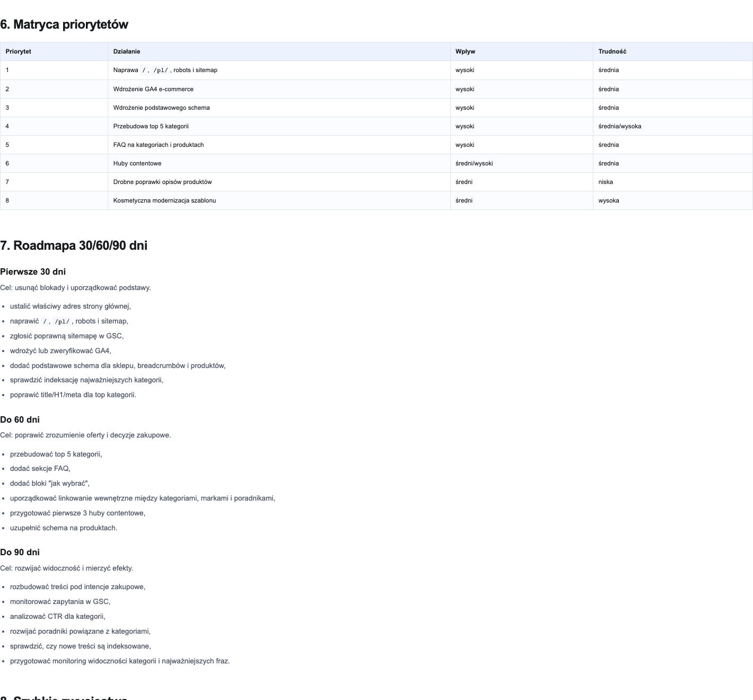Click the 'Do 90 dni' subheading
This screenshot has width=753, height=700.
(20, 552)
